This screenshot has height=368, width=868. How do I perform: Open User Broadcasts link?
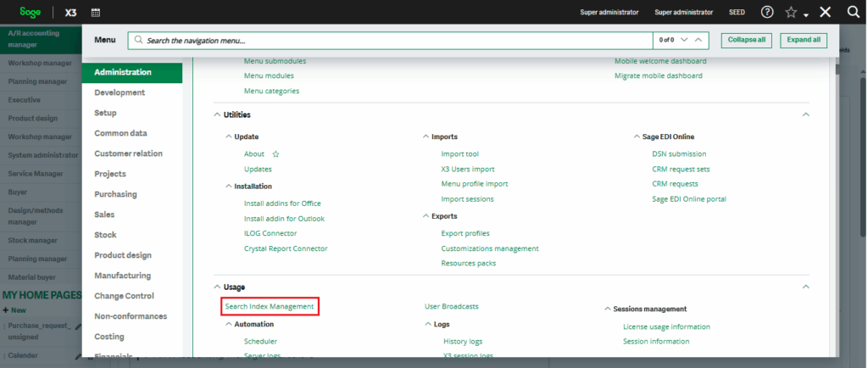(452, 306)
